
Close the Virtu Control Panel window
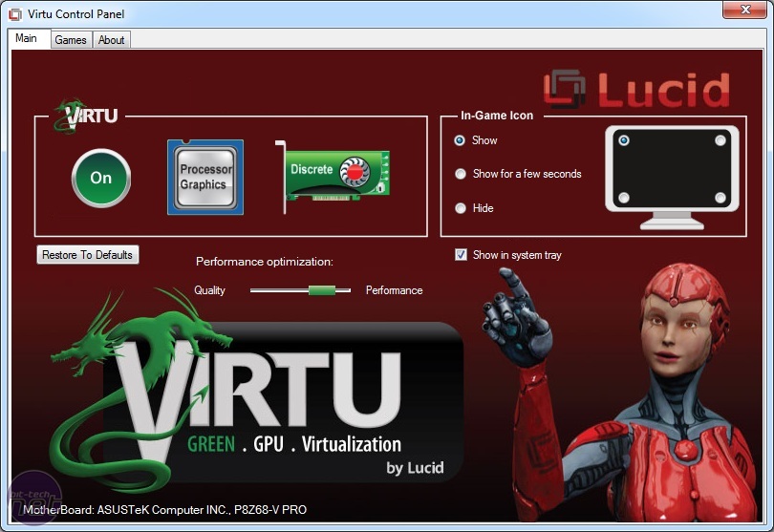click(x=744, y=10)
